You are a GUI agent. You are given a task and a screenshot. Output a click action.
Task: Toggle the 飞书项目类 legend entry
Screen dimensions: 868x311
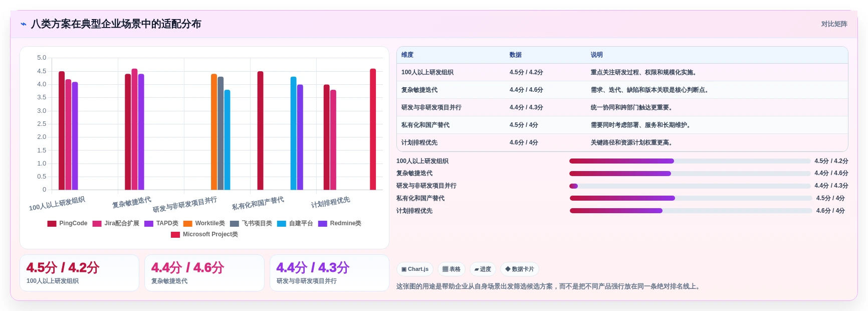pos(251,224)
